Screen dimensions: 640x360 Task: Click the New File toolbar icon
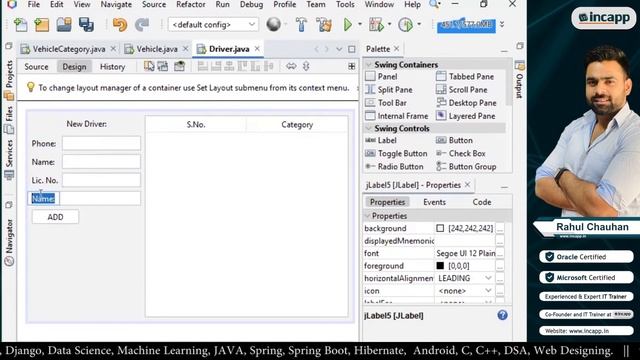20,25
